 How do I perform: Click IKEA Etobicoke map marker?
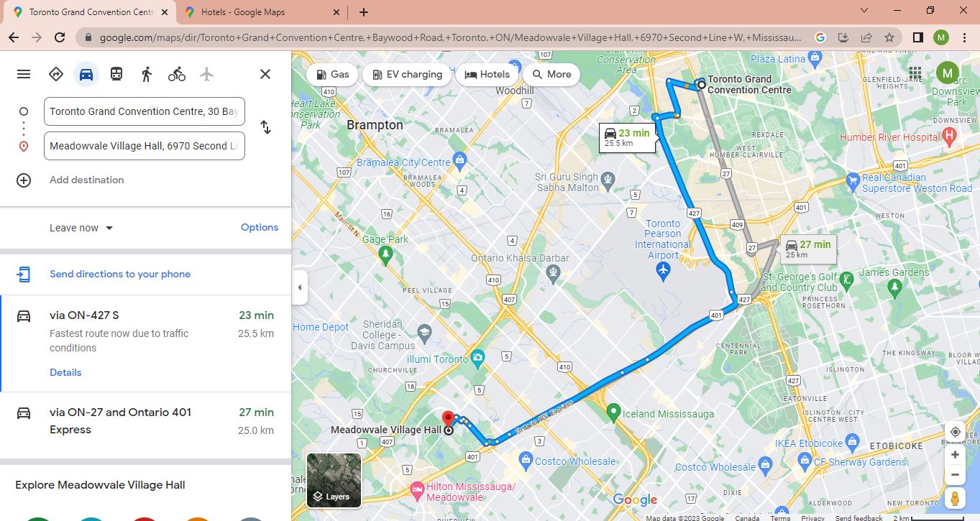[x=853, y=441]
